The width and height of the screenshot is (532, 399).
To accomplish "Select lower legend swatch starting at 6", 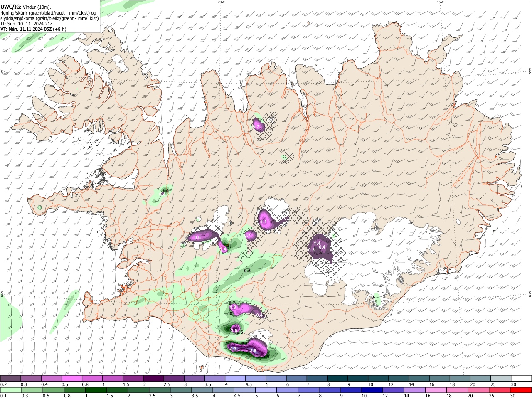I will 287,390.
